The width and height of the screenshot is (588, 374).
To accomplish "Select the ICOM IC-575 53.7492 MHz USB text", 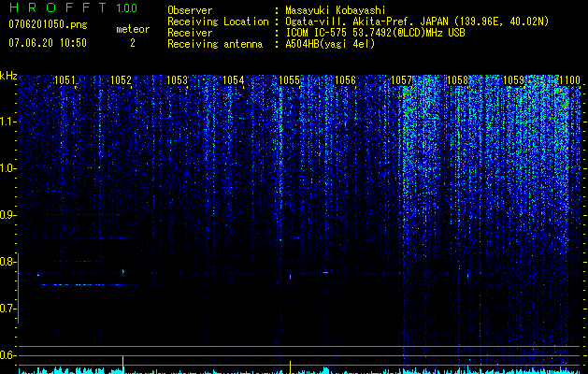I will 375,33.
